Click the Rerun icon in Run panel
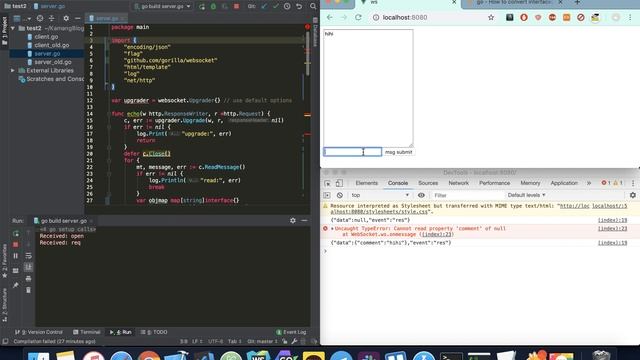 [x=16, y=233]
